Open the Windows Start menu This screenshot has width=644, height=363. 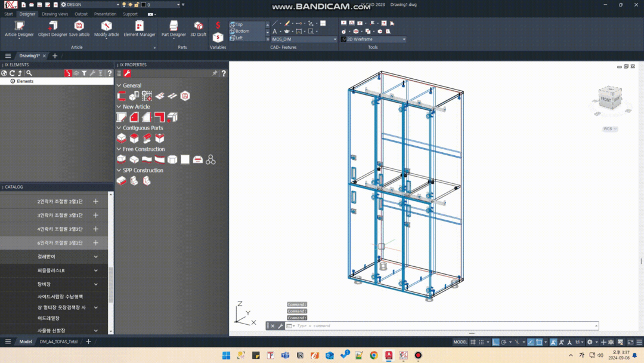click(x=227, y=355)
